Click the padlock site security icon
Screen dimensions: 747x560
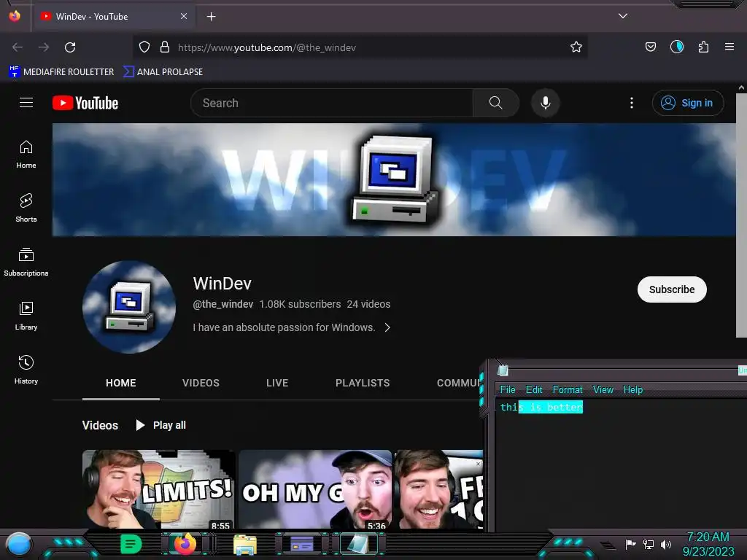tap(165, 47)
